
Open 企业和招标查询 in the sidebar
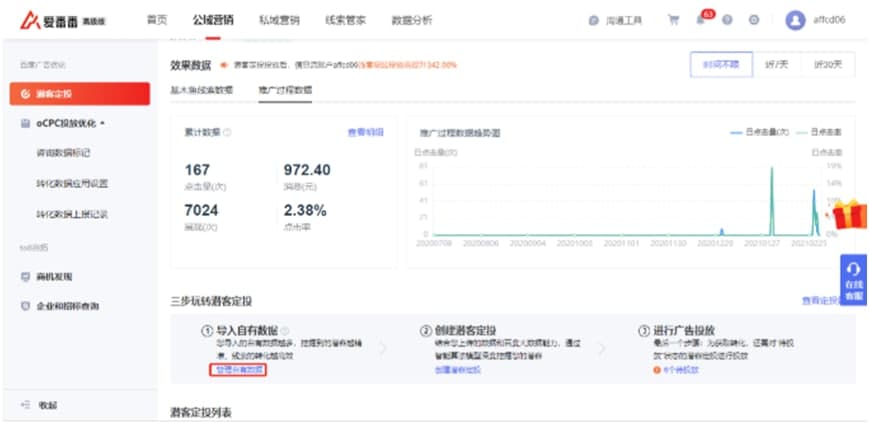pyautogui.click(x=66, y=306)
